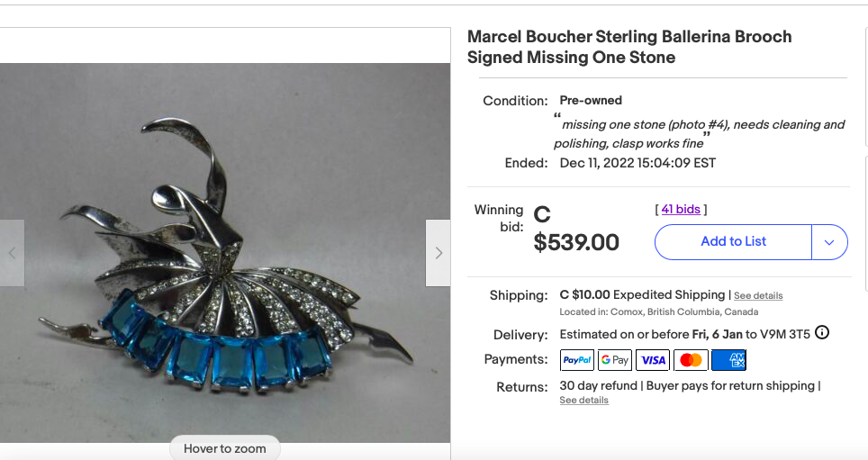This screenshot has height=460, width=868.
Task: Expand the Add to List dropdown arrow
Action: pos(829,241)
